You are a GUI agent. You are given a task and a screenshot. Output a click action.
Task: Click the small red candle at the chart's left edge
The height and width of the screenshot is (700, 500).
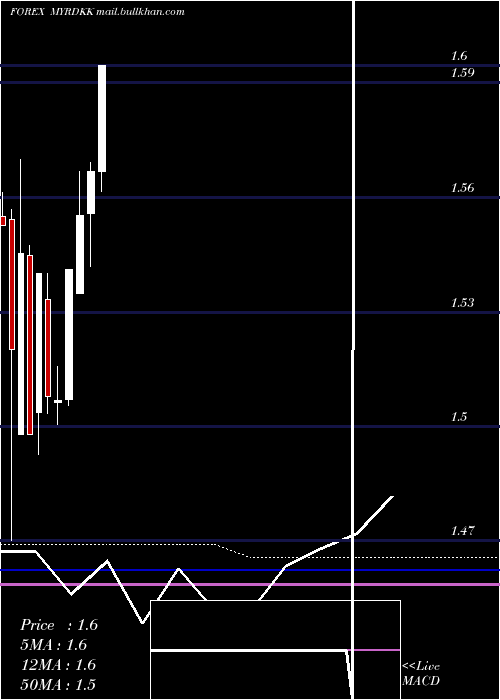pos(3,221)
